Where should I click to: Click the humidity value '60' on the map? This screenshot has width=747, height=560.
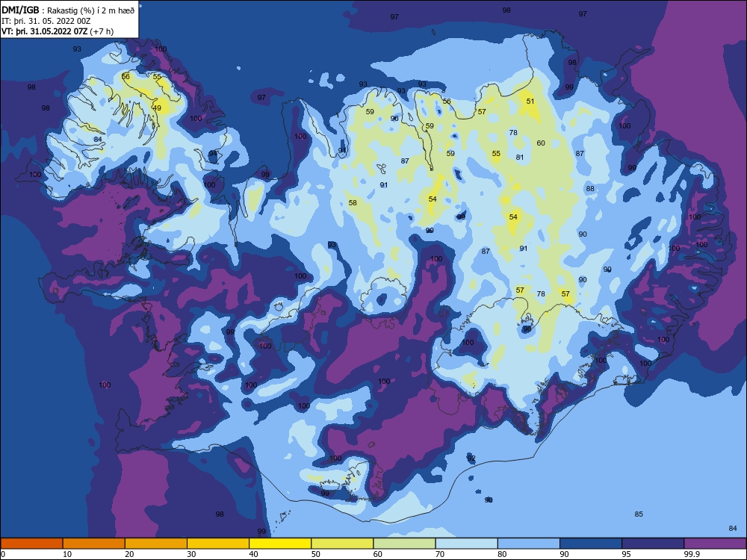[541, 143]
